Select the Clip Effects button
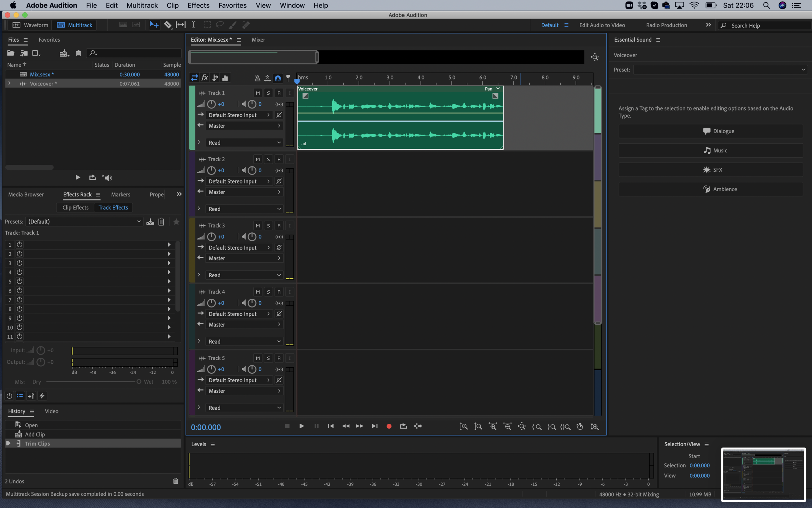 (x=75, y=208)
